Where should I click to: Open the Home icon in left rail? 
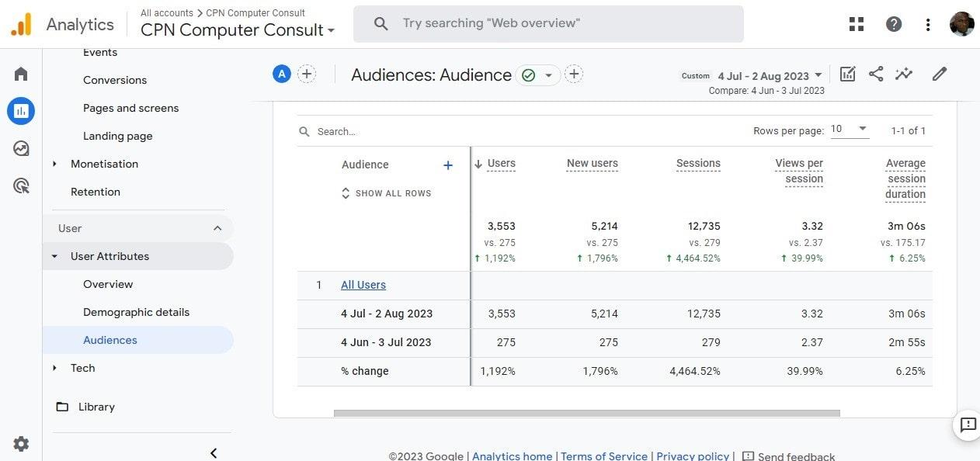[x=21, y=74]
